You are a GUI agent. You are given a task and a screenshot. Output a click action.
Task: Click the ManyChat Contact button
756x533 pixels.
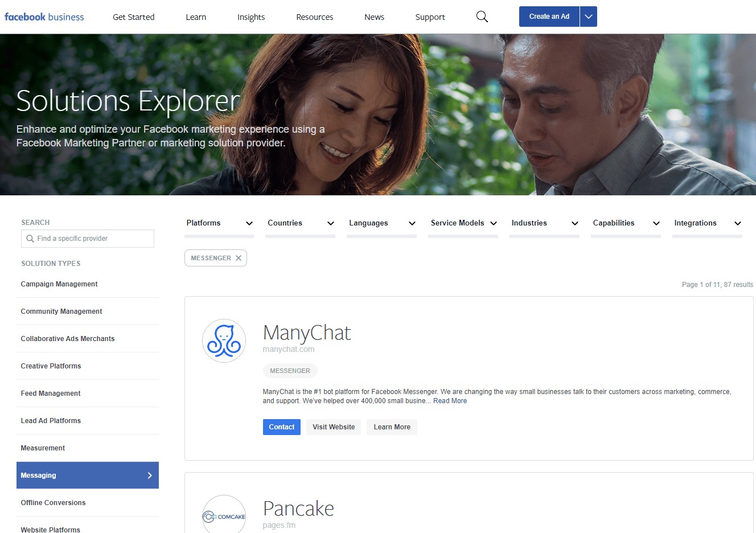282,427
